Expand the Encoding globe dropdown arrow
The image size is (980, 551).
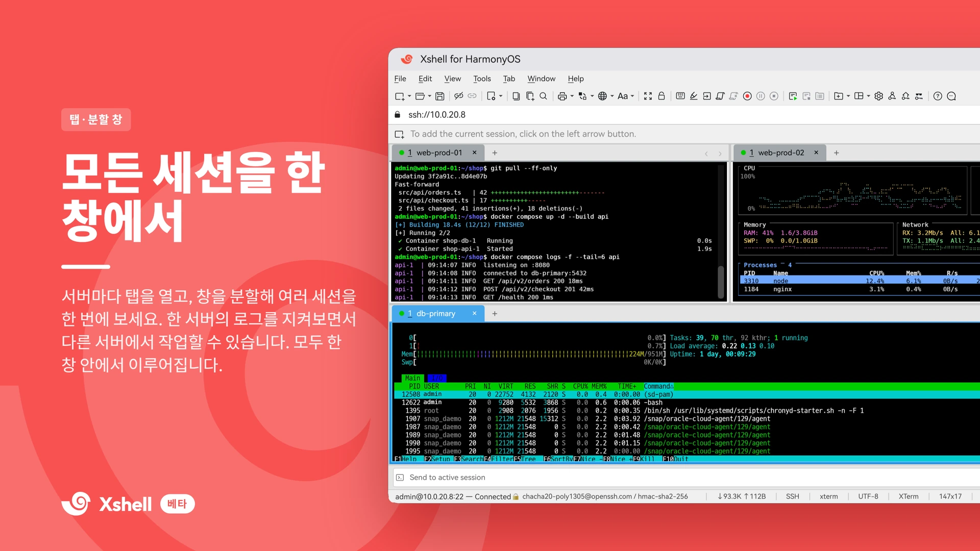612,96
